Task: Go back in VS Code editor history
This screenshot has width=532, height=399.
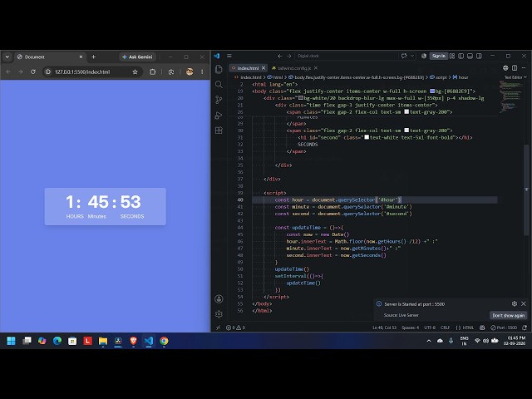Action: [279, 56]
